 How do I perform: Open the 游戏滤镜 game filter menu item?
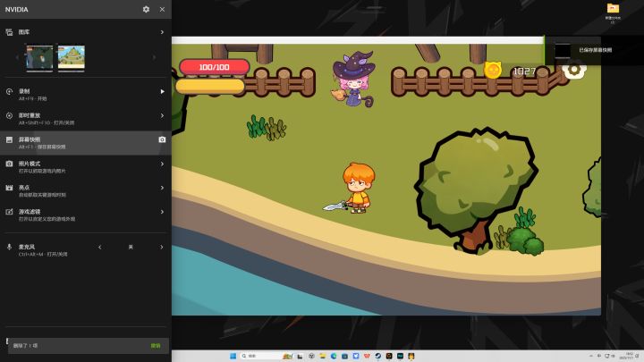pos(86,215)
